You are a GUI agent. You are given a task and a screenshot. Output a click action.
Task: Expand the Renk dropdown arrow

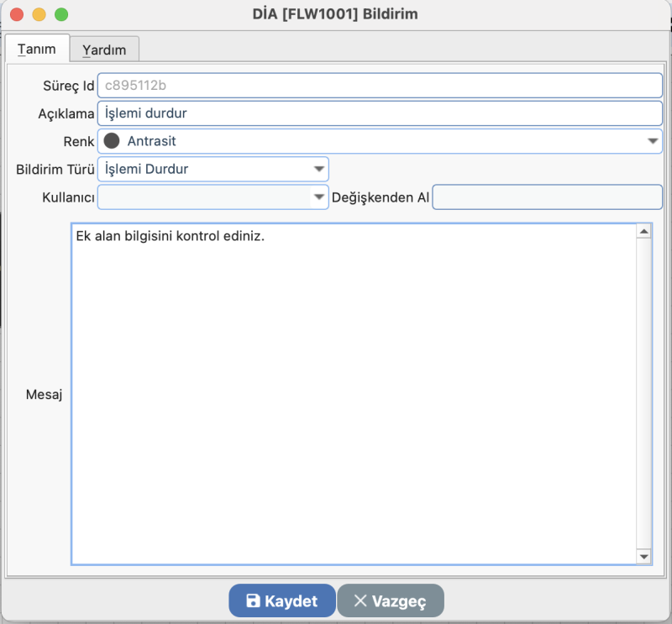653,141
